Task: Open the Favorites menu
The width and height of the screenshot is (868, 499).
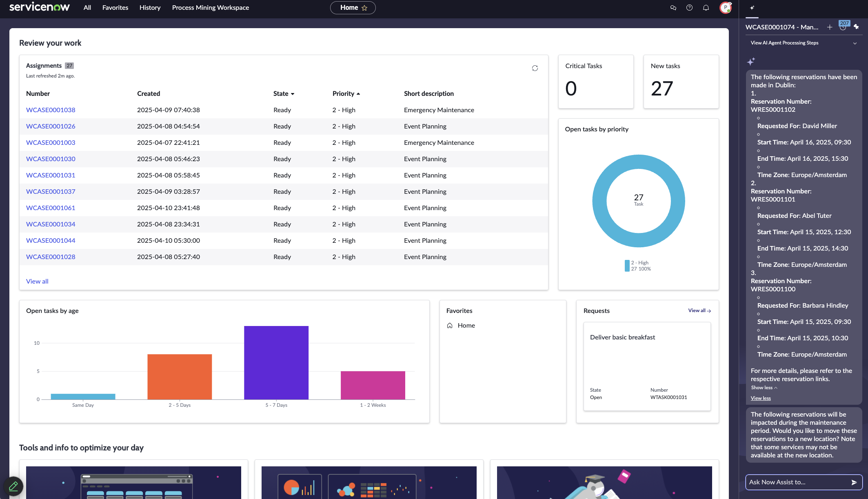Action: (x=115, y=8)
